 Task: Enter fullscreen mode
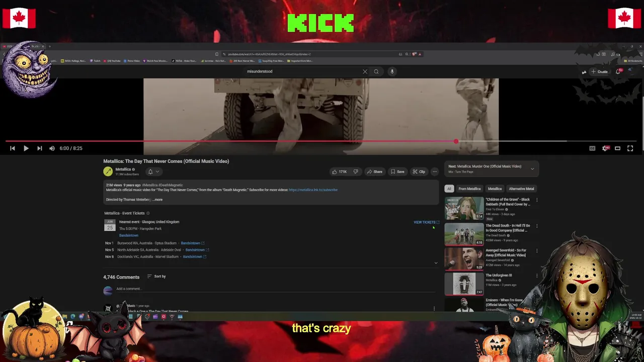pos(630,148)
